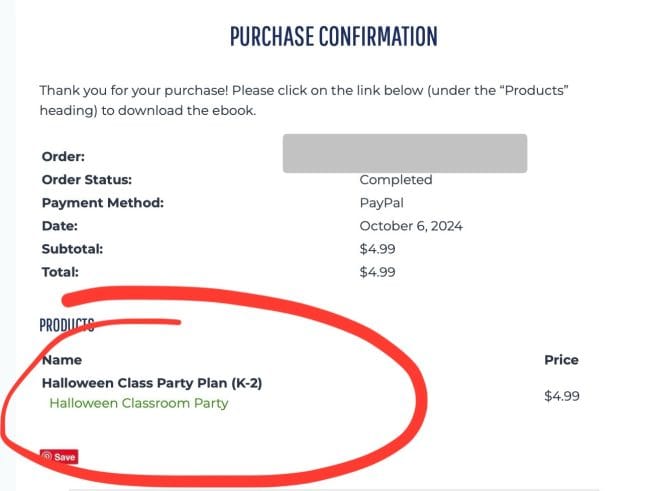Select the Halloween Class Party Plan (K-2) product name
Screen dimensions: 650x491
(x=152, y=382)
